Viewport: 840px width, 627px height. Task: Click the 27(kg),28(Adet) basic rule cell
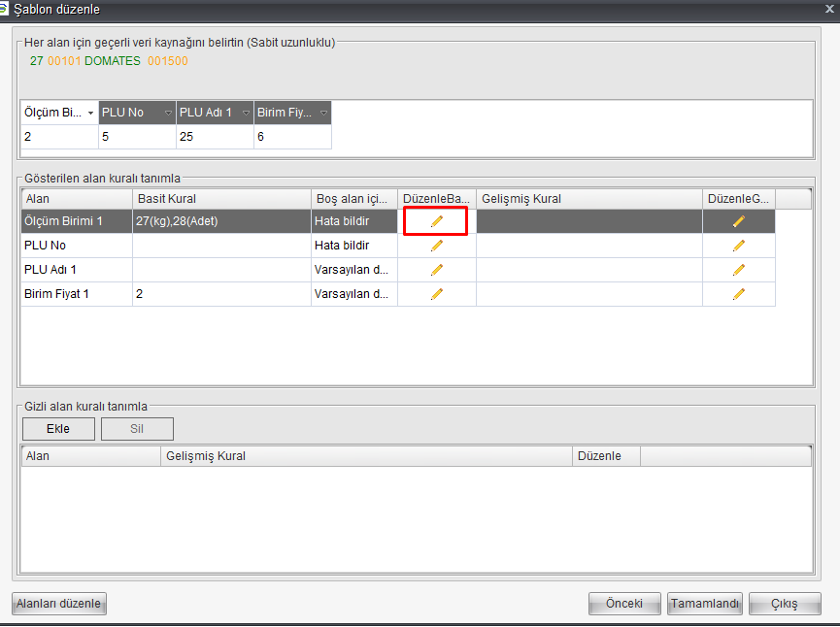click(x=221, y=221)
